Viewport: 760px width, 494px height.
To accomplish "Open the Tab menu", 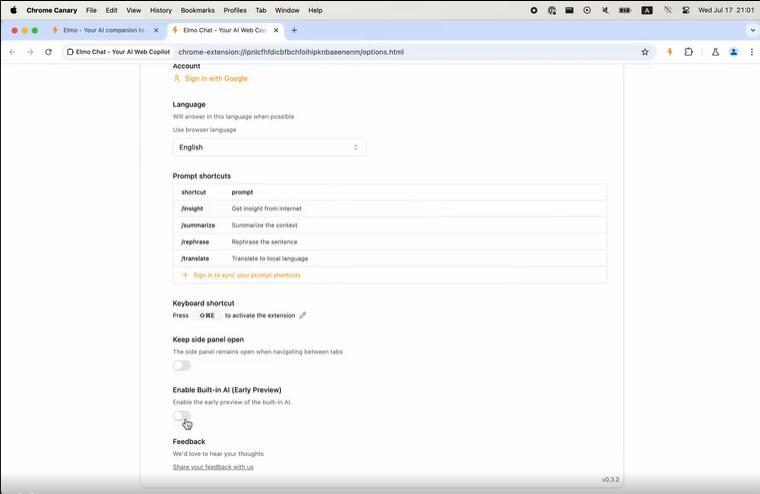I will point(261,10).
